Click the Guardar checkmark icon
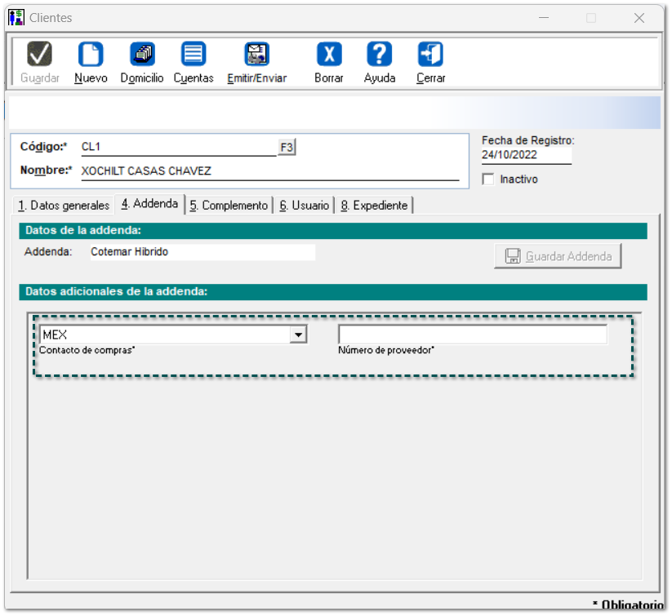672x616 pixels. tap(39, 55)
